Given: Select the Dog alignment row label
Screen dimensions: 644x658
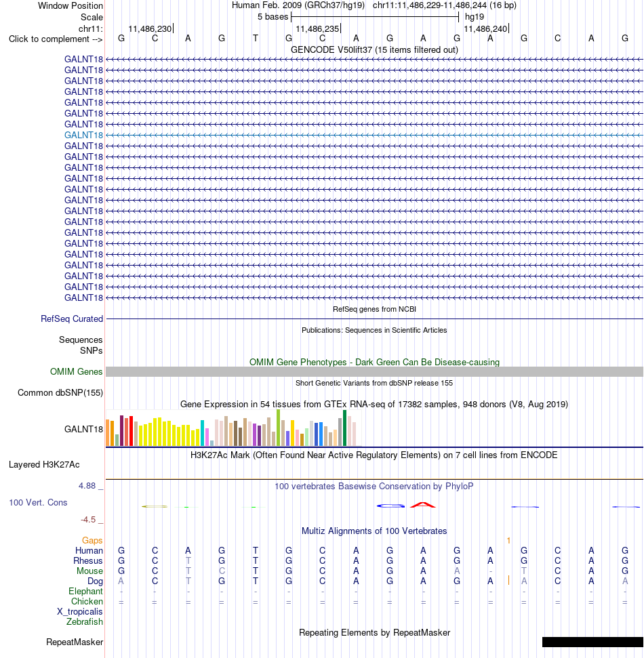Looking at the screenshot, I should 96,581.
